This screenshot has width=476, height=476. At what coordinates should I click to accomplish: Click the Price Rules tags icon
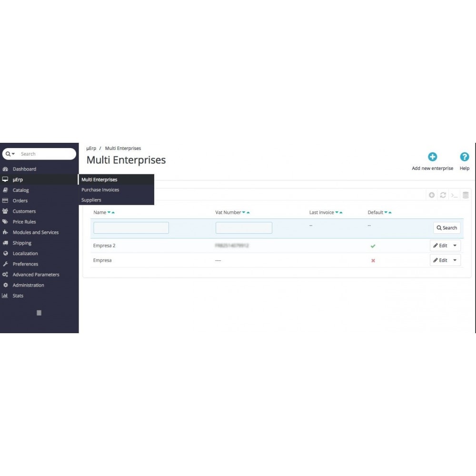[x=5, y=222]
